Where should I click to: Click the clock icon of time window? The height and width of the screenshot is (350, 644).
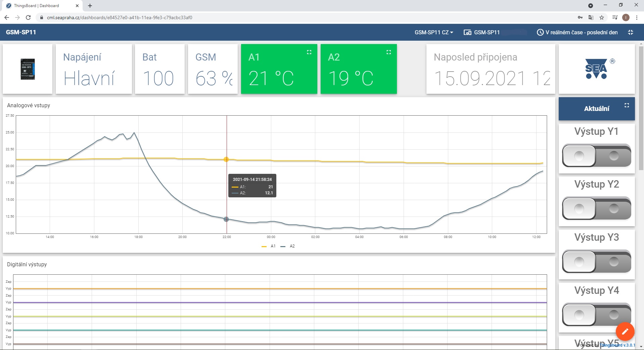[540, 32]
